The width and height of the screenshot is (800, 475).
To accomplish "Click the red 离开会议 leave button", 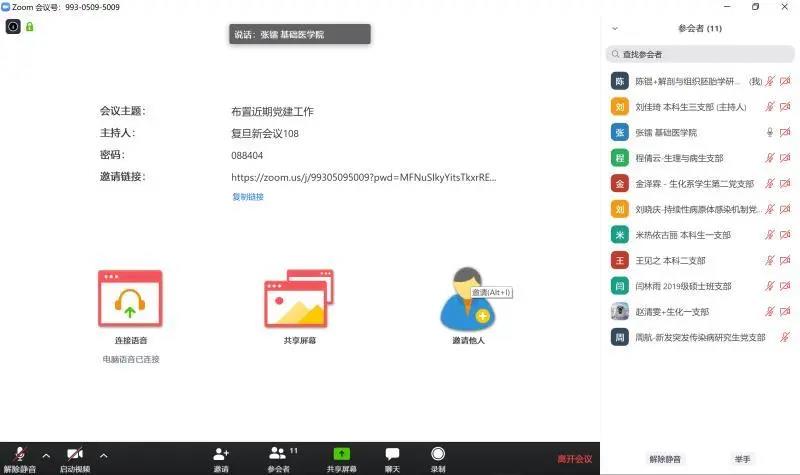I will coord(574,459).
